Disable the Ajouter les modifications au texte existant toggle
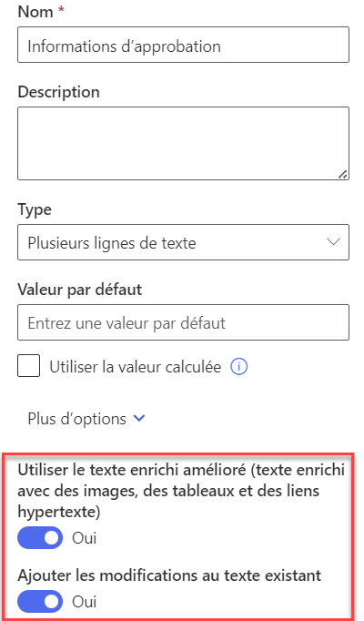 pos(40,601)
